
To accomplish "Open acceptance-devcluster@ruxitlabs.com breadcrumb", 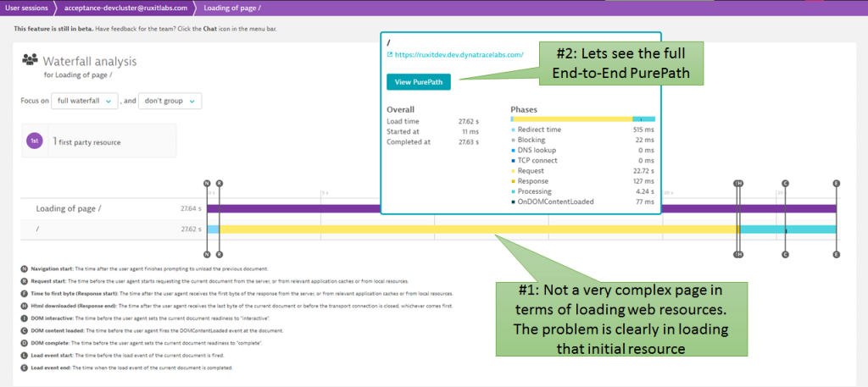I will point(125,7).
